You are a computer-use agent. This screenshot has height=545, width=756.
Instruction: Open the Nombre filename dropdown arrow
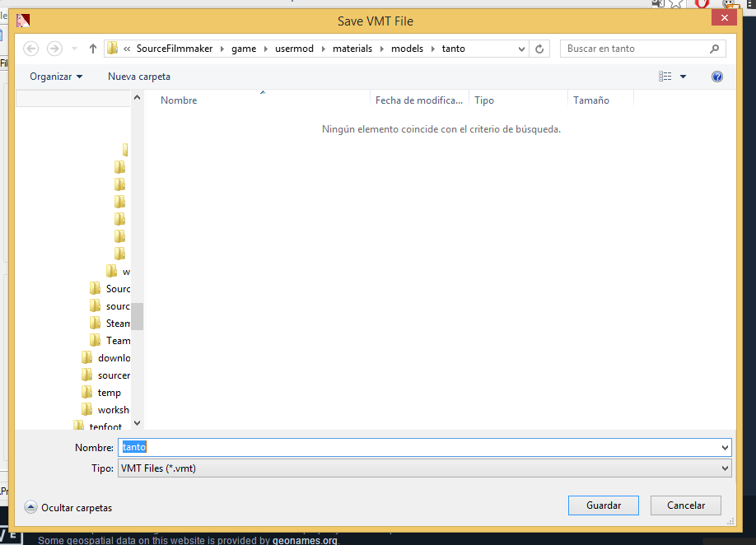click(x=725, y=448)
